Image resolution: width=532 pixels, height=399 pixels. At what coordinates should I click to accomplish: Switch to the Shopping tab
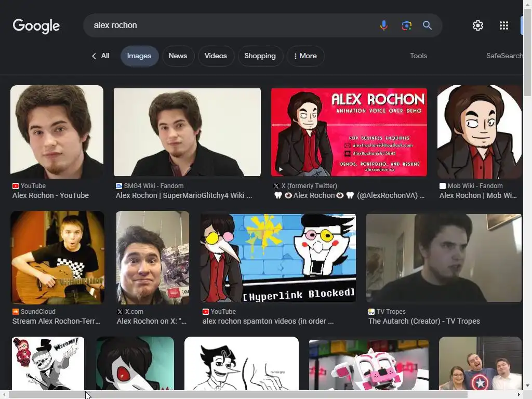(260, 56)
